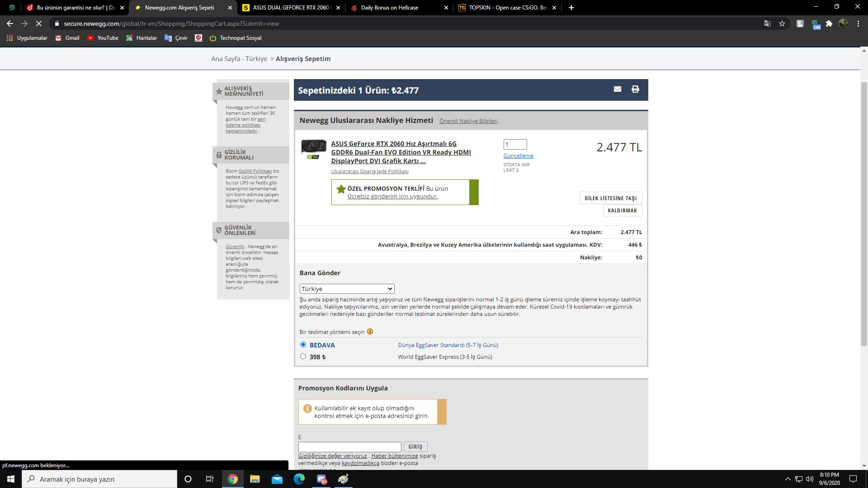Show hidden system tray icons

(x=788, y=479)
